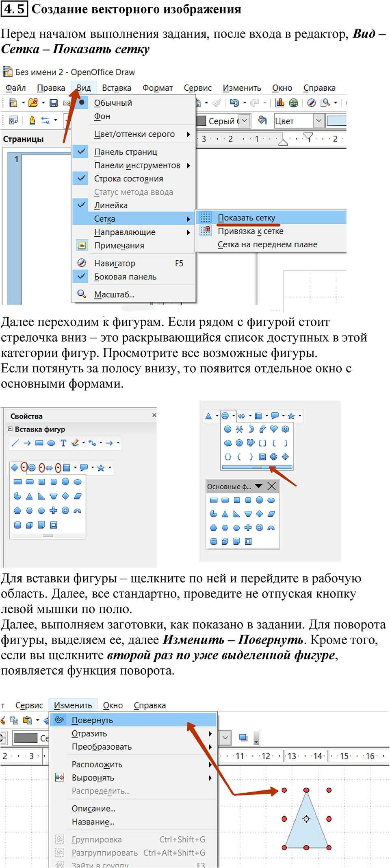
Task: Open the Формат menu
Action: [x=158, y=88]
